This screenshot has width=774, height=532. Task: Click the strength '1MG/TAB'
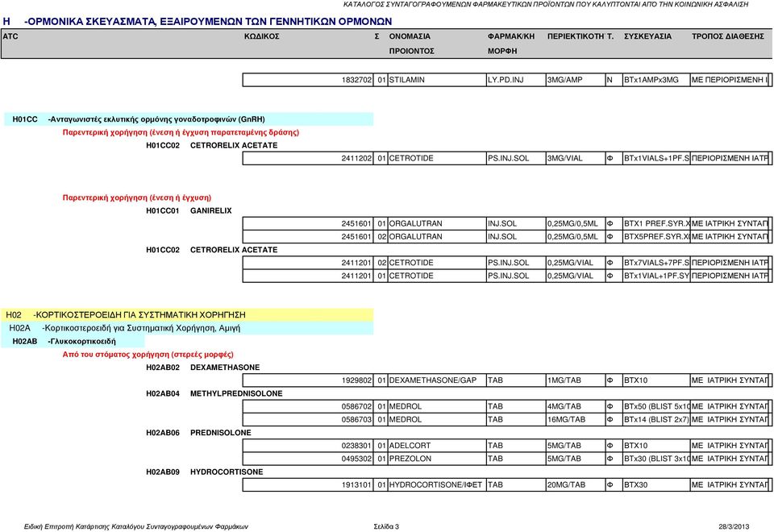pyautogui.click(x=564, y=380)
